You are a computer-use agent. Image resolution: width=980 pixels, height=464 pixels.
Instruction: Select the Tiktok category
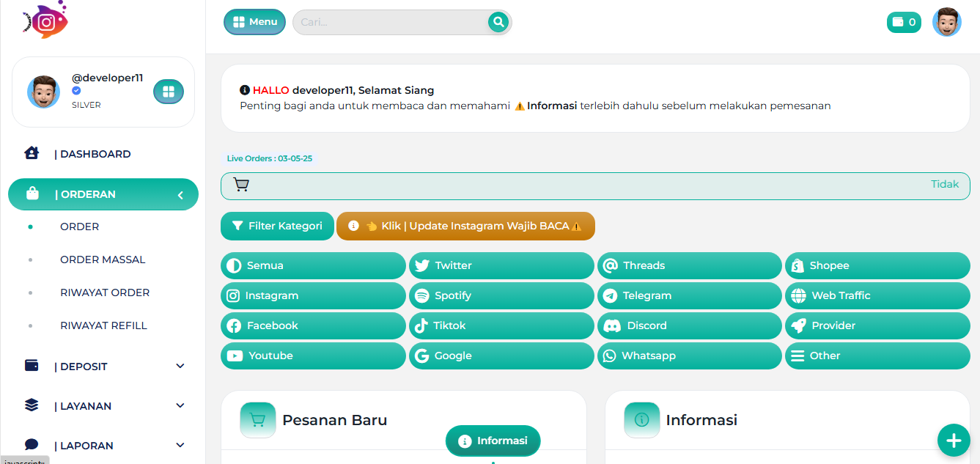pyautogui.click(x=501, y=325)
